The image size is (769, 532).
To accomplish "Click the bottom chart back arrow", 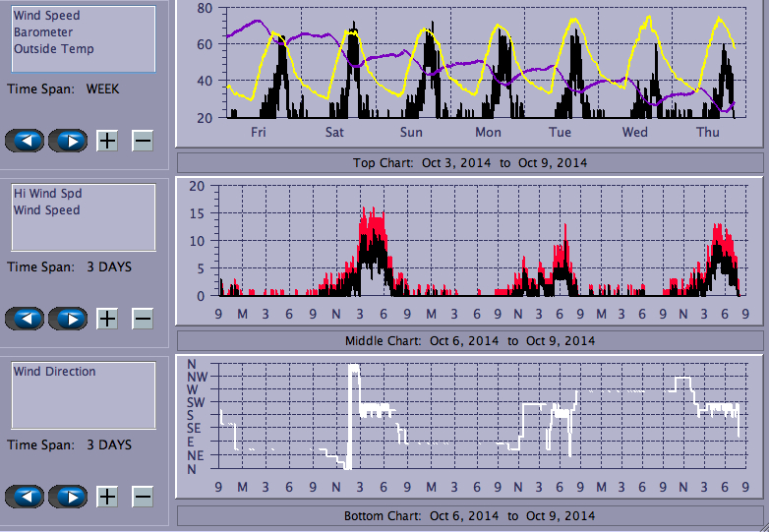I will click(x=25, y=497).
